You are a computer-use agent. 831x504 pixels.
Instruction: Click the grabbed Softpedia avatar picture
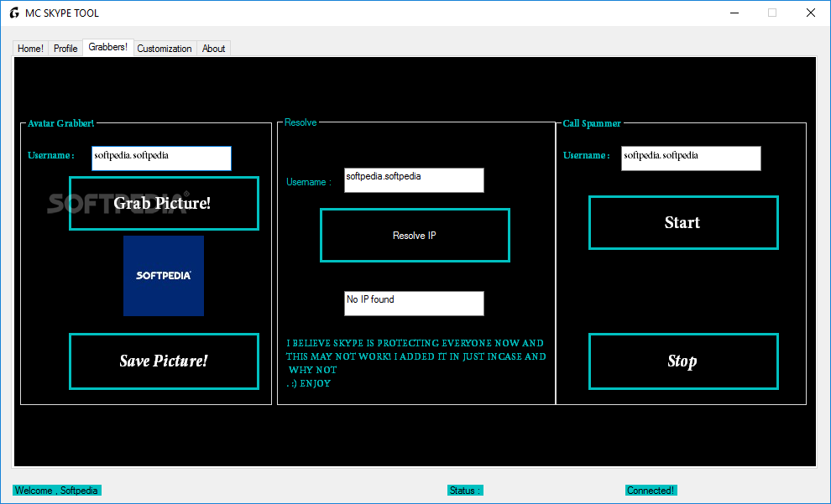[164, 276]
